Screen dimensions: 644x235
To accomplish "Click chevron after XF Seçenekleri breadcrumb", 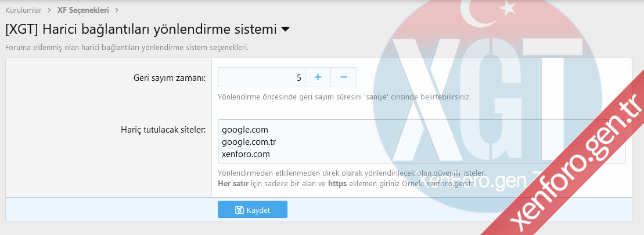I will pos(117,10).
